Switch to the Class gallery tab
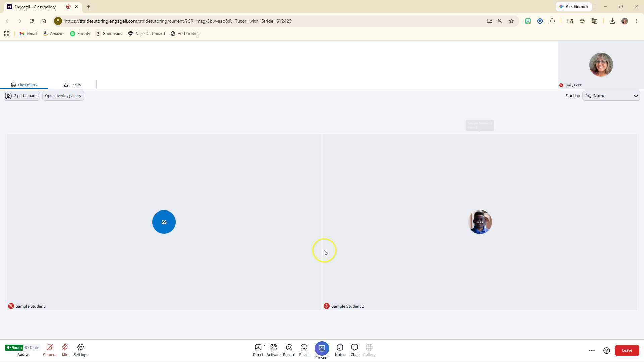 (x=24, y=85)
